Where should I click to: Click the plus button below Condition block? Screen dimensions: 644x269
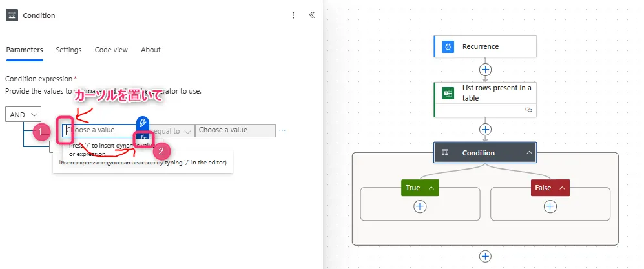485,256
